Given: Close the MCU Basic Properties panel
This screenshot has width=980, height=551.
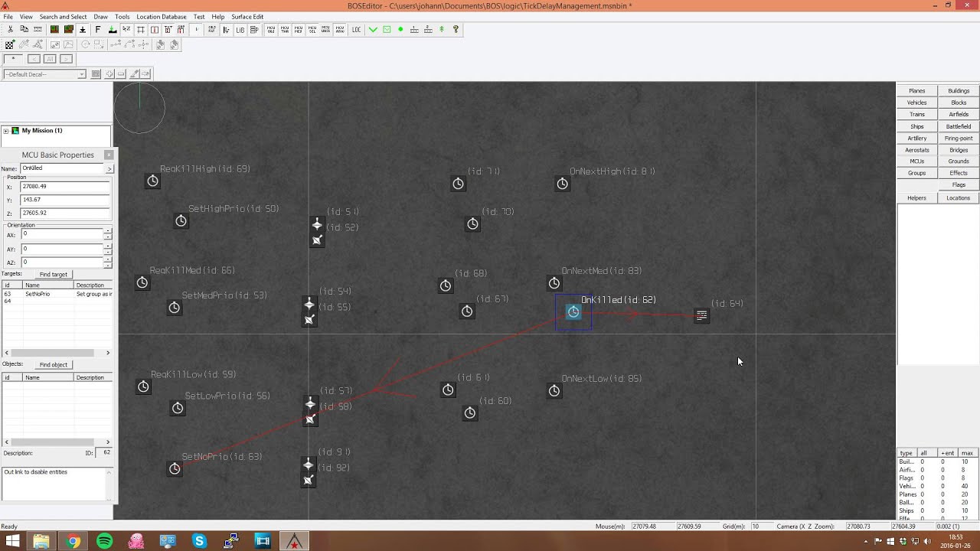Looking at the screenshot, I should 108,155.
